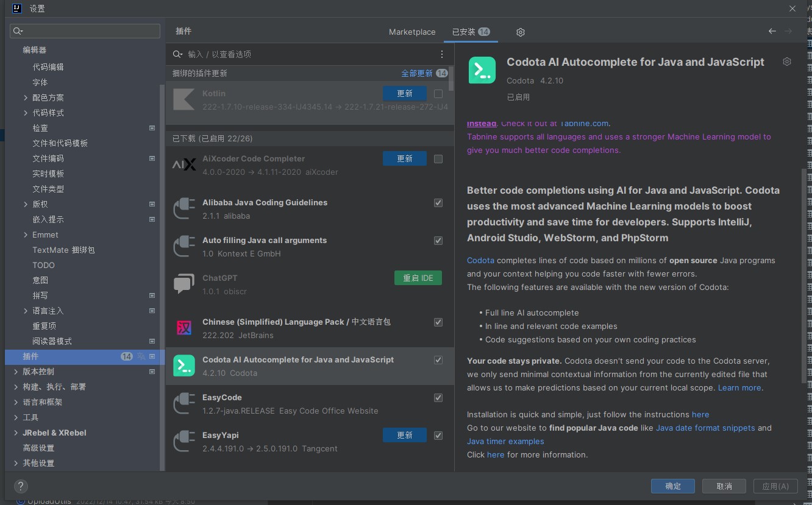Click the translate icon in the 插件 row
Image resolution: width=812 pixels, height=505 pixels.
point(141,356)
